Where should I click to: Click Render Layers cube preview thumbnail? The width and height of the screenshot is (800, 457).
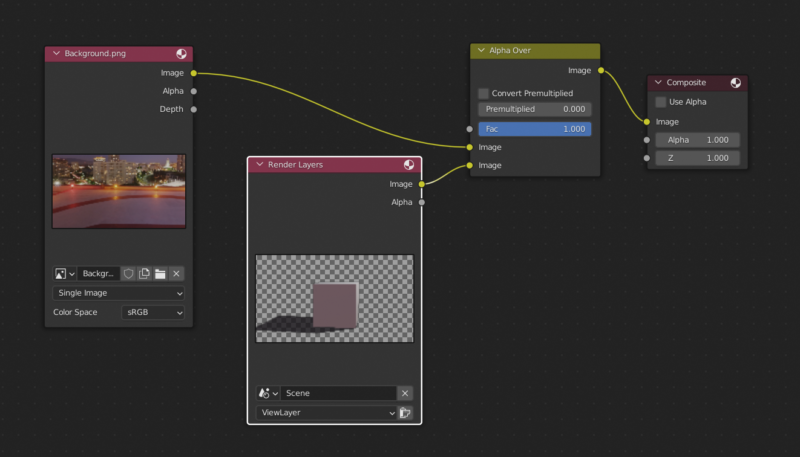coord(335,298)
